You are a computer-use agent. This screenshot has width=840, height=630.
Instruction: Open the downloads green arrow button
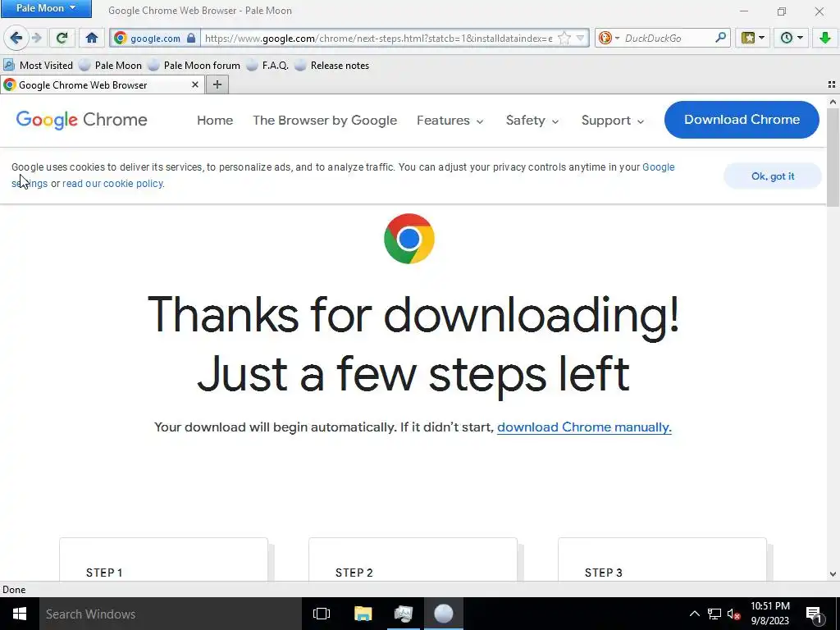point(825,38)
